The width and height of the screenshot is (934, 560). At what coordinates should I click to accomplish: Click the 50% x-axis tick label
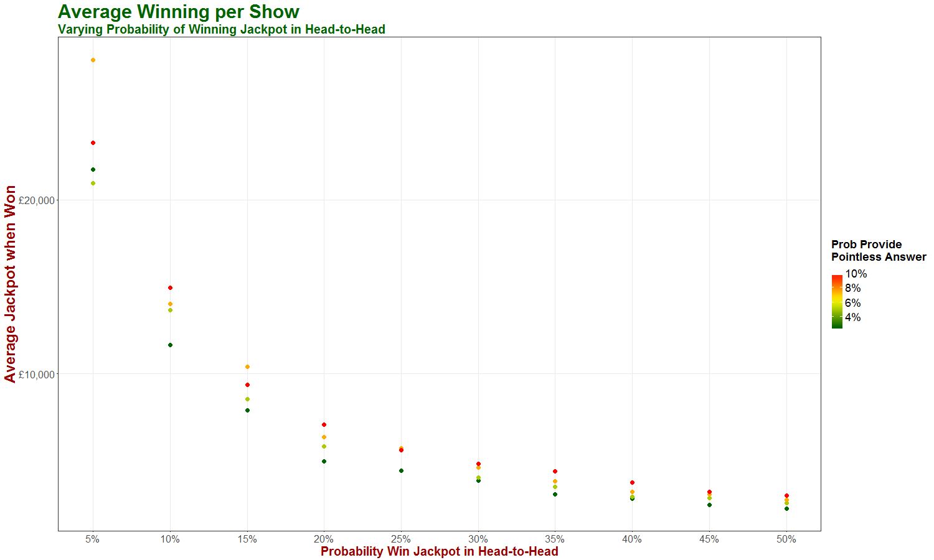(786, 539)
